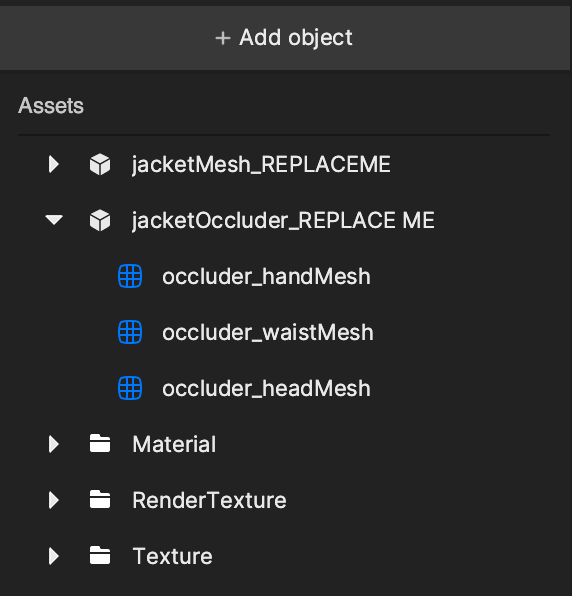Screen dimensions: 572x596
Task: Expand the Texture folder arrow
Action: point(54,556)
